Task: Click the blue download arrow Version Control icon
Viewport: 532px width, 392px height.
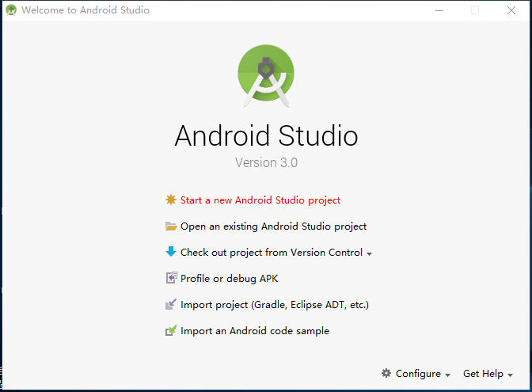Action: coord(171,252)
